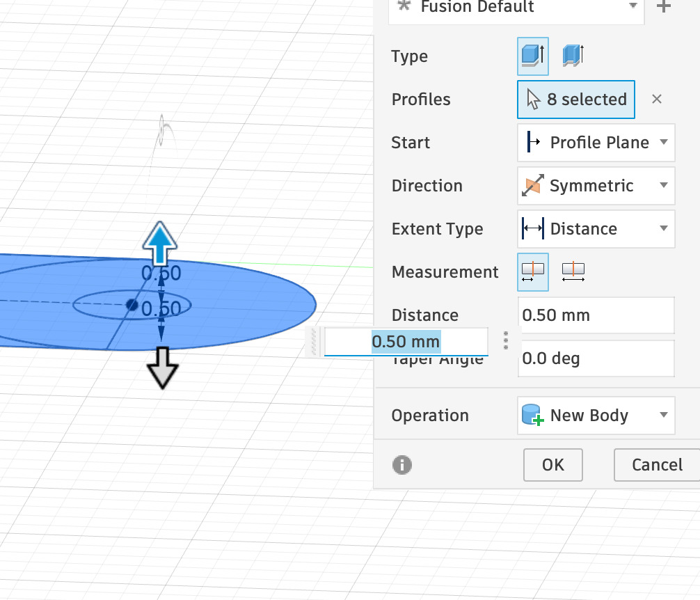700x600 pixels.
Task: Click the white down arrow to flip extrude direction
Action: point(161,365)
